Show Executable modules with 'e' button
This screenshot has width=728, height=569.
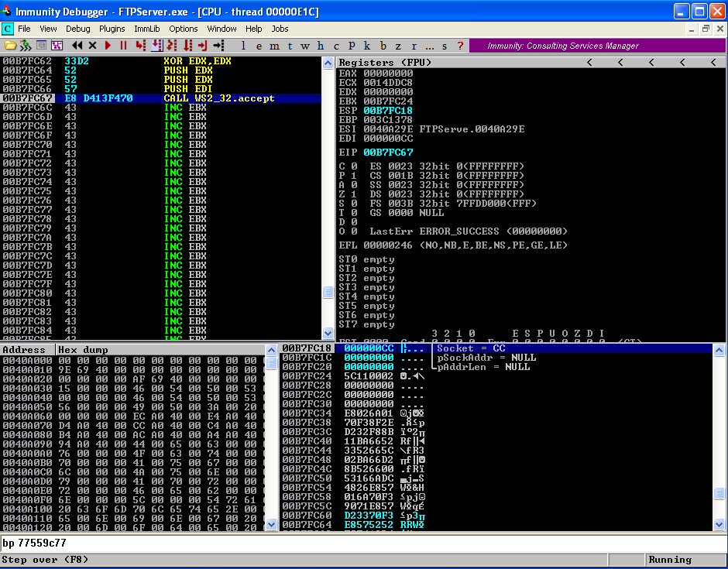coord(259,46)
